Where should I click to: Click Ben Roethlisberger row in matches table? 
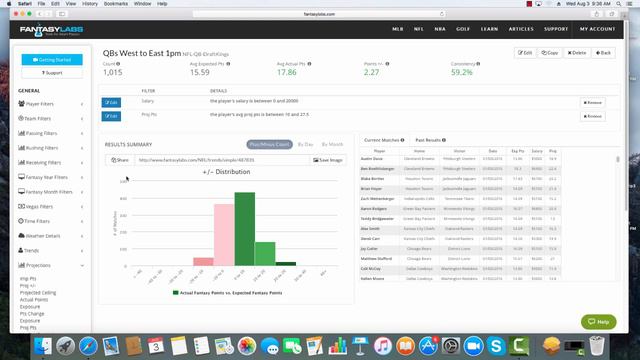click(x=460, y=169)
